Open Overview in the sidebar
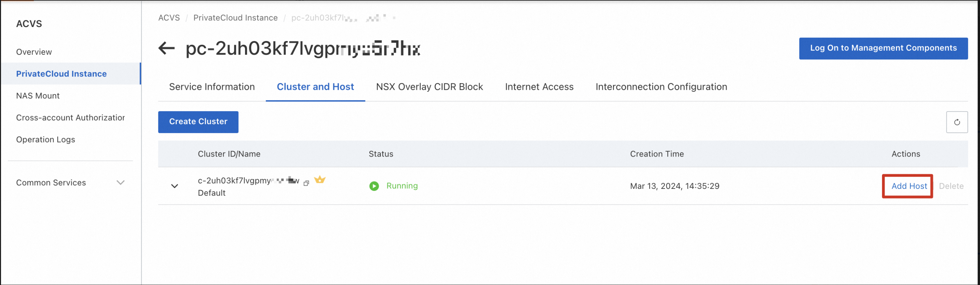Image resolution: width=980 pixels, height=285 pixels. 34,52
